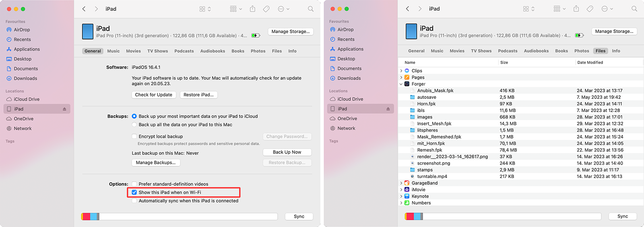
Task: Enable automatic sync when iPad is connected
Action: tap(134, 201)
